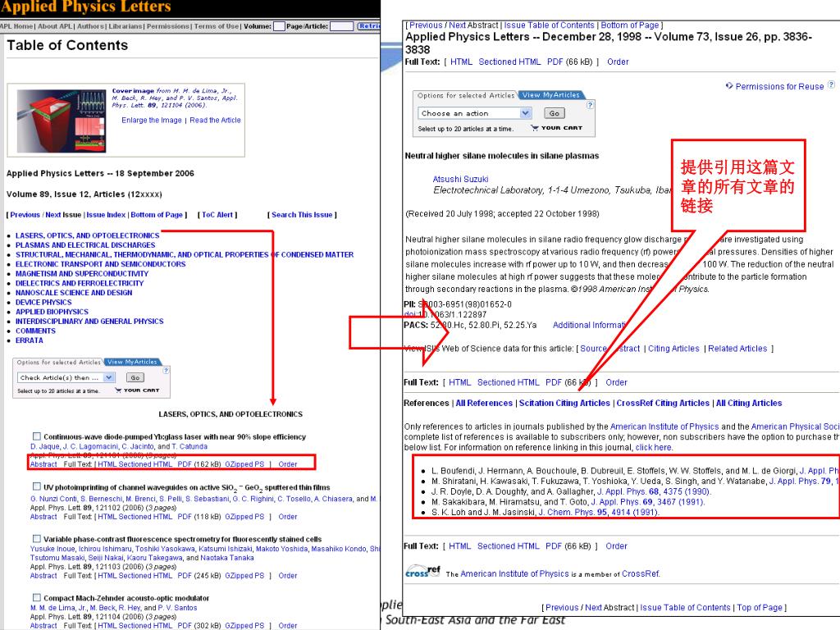Open Librarians menu link

click(126, 26)
